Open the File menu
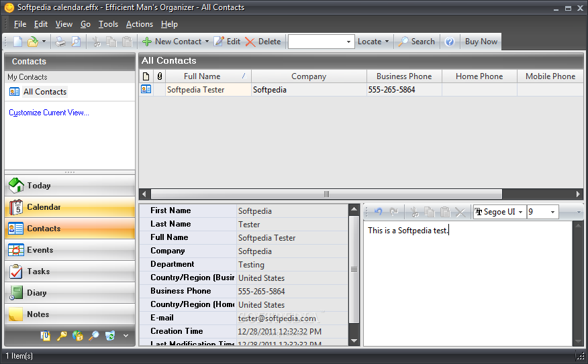 (x=20, y=24)
